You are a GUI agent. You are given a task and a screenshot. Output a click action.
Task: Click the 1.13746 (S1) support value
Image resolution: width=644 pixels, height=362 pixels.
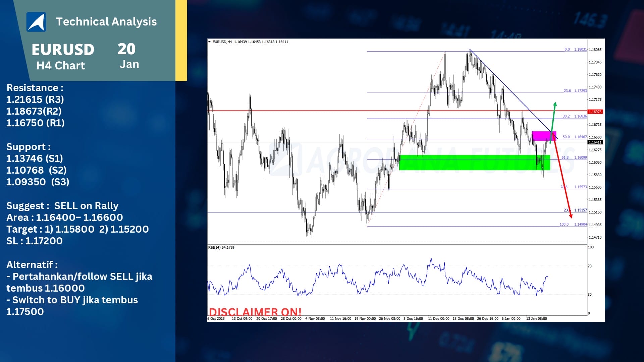(x=35, y=158)
